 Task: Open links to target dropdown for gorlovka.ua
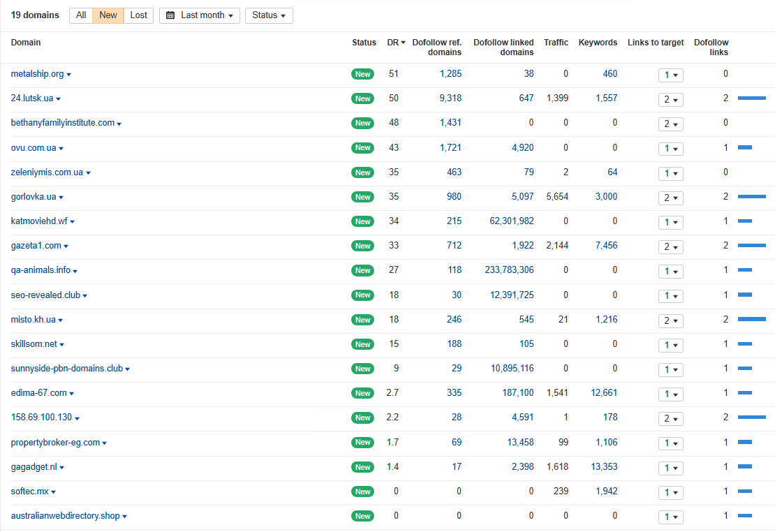click(x=671, y=198)
